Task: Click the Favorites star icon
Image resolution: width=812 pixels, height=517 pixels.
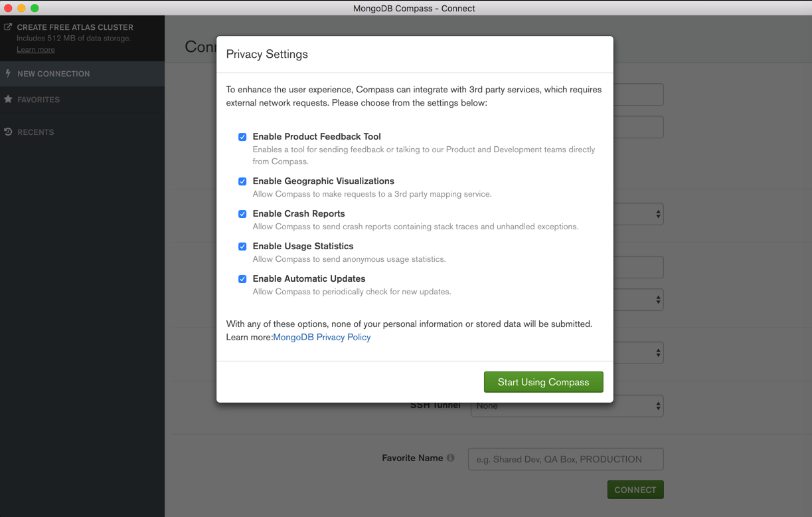Action: coord(8,100)
